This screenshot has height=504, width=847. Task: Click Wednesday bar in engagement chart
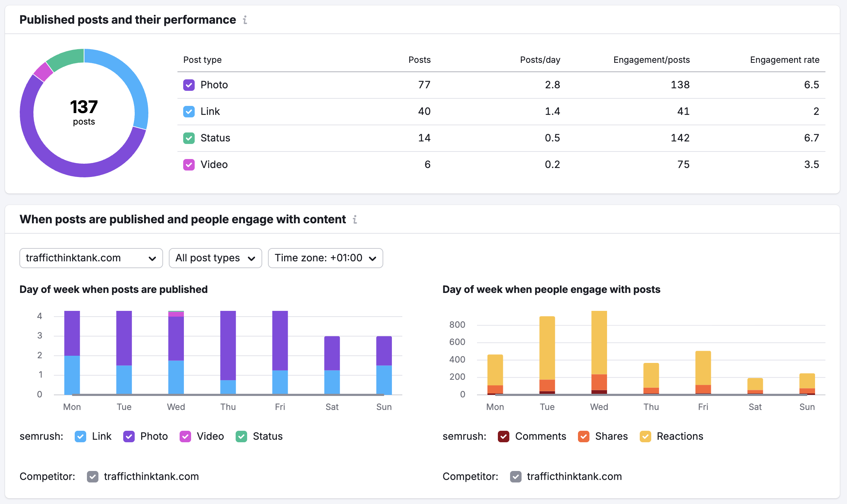599,345
